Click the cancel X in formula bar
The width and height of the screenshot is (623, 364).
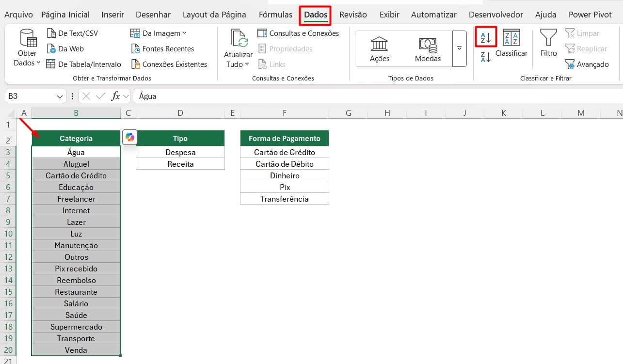click(86, 96)
